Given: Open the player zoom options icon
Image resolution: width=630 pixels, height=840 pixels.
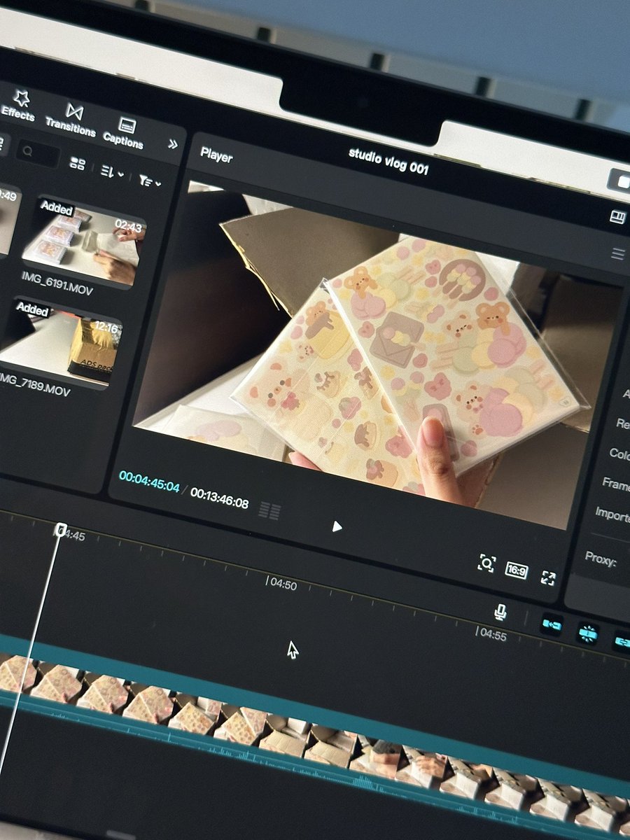Looking at the screenshot, I should [x=487, y=561].
